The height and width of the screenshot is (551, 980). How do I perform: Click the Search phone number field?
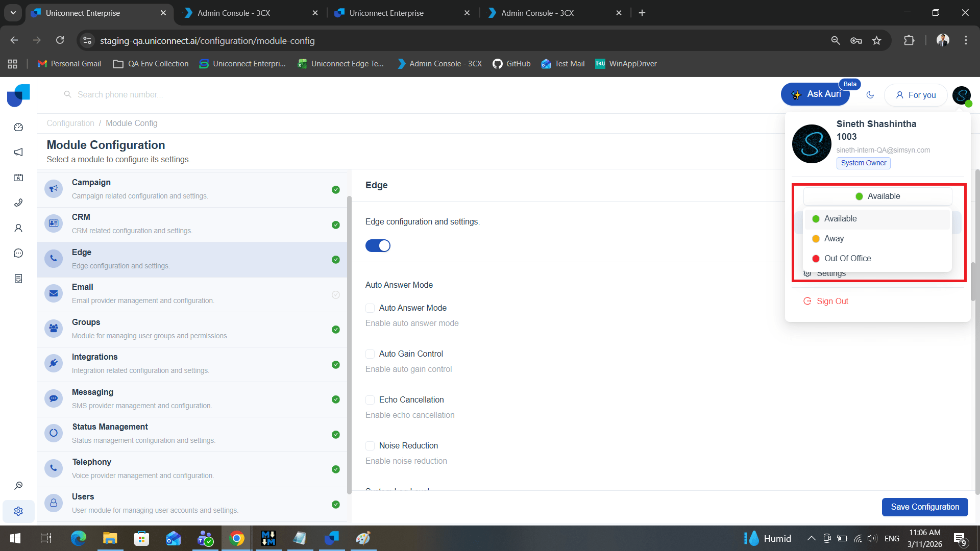click(120, 95)
